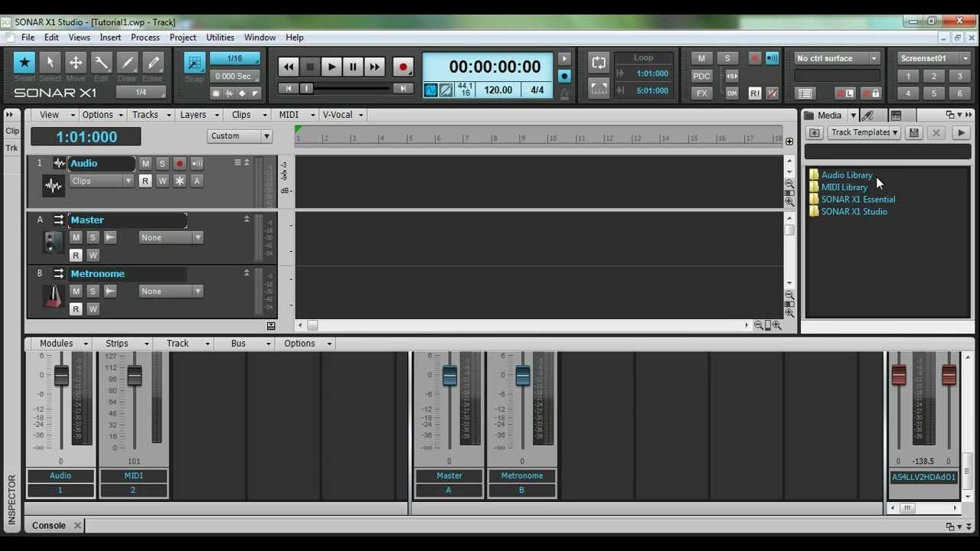980x551 pixels.
Task: Arm the Audio track for recording
Action: tap(179, 164)
